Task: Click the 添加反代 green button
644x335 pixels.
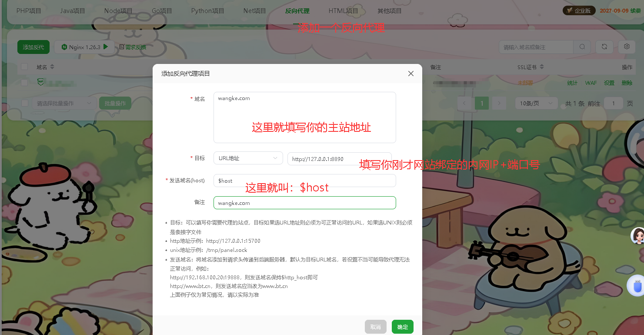Action: pyautogui.click(x=33, y=47)
